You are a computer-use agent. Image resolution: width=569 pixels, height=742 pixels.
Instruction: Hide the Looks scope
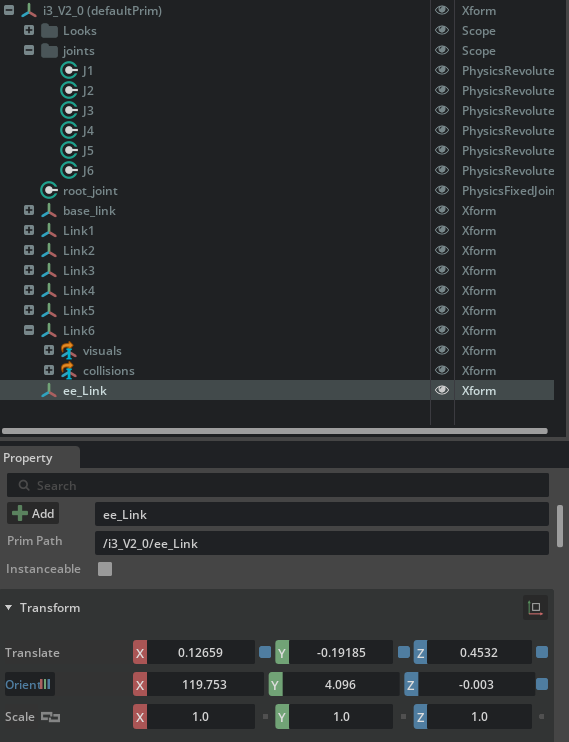(x=442, y=30)
